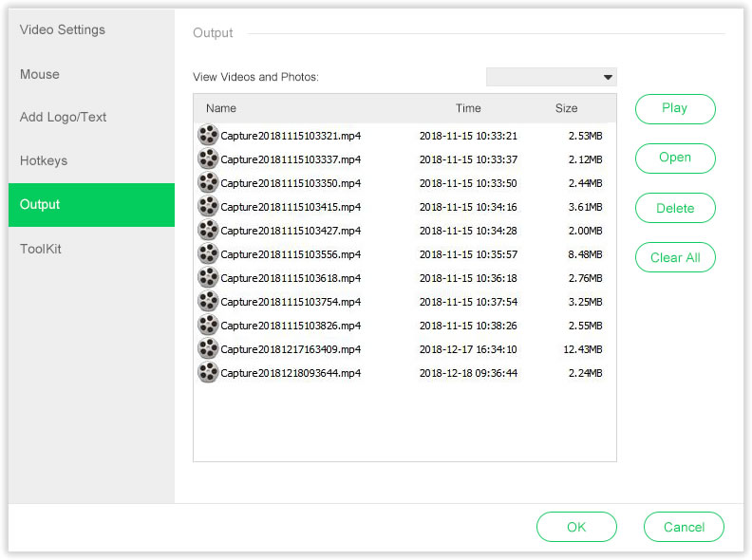
Task: Sort the list by the Time column header
Action: pos(468,108)
